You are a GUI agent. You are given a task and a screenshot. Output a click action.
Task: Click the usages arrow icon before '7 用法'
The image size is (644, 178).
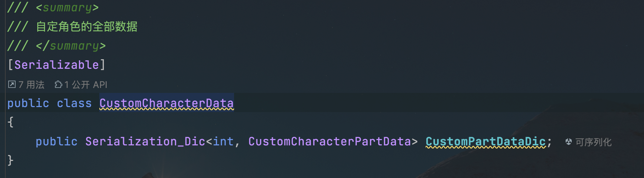pos(12,84)
